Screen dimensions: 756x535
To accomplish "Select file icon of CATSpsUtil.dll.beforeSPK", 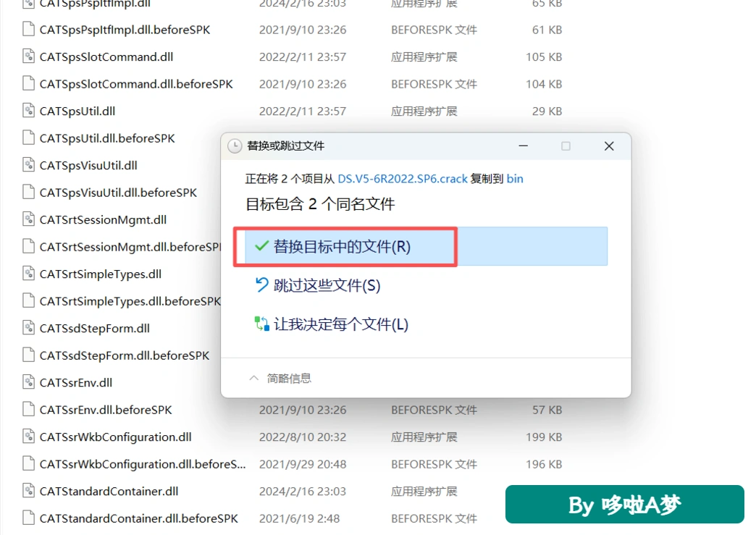I will [29, 138].
